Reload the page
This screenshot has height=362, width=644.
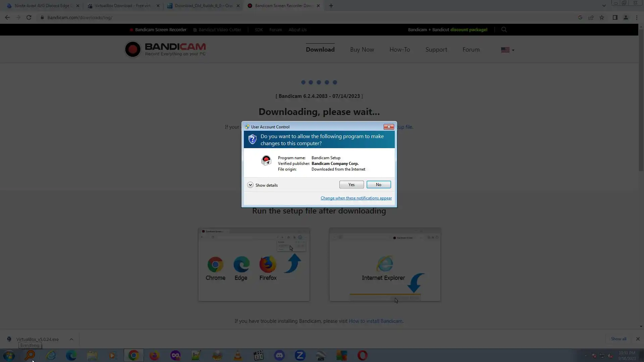(29, 17)
